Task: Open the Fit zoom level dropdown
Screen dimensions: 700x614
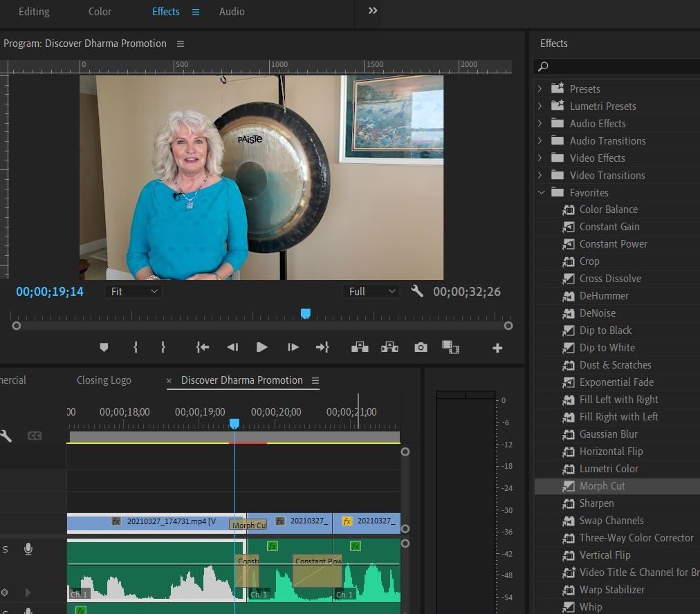Action: point(133,291)
